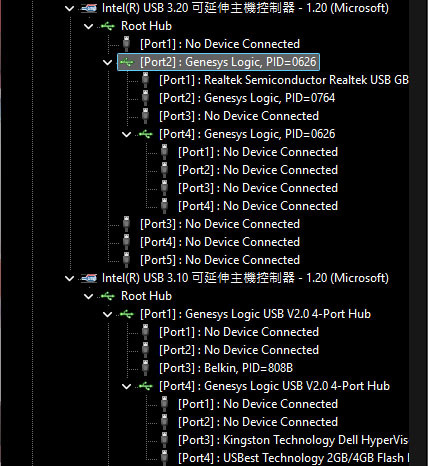Select [Port4] Genesys Logic USB V2.0 4-Port Hub
Image resolution: width=428 pixels, height=466 pixels.
pyautogui.click(x=274, y=386)
